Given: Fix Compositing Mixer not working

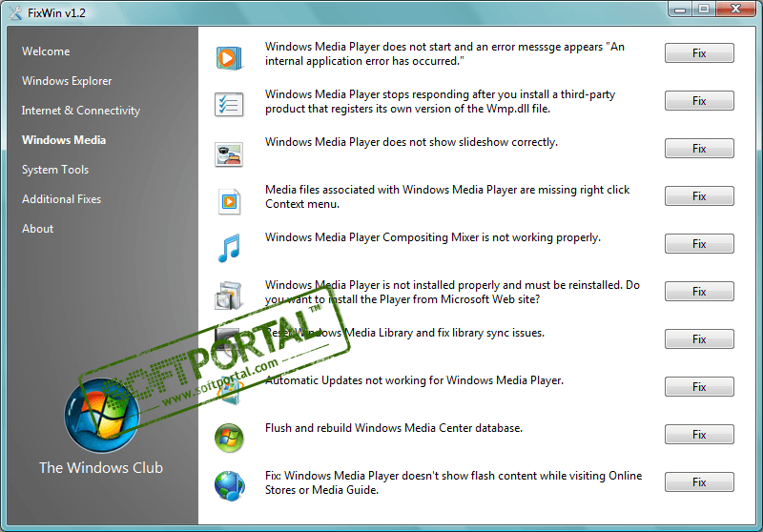Looking at the screenshot, I should coord(699,244).
